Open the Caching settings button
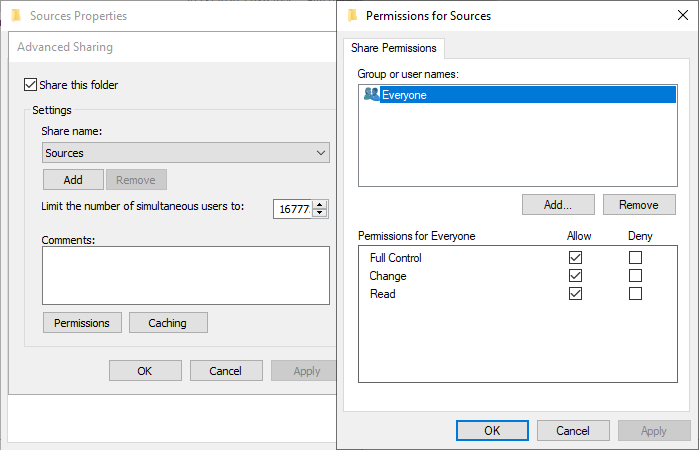Screen dimensions: 699x450 click(x=168, y=322)
